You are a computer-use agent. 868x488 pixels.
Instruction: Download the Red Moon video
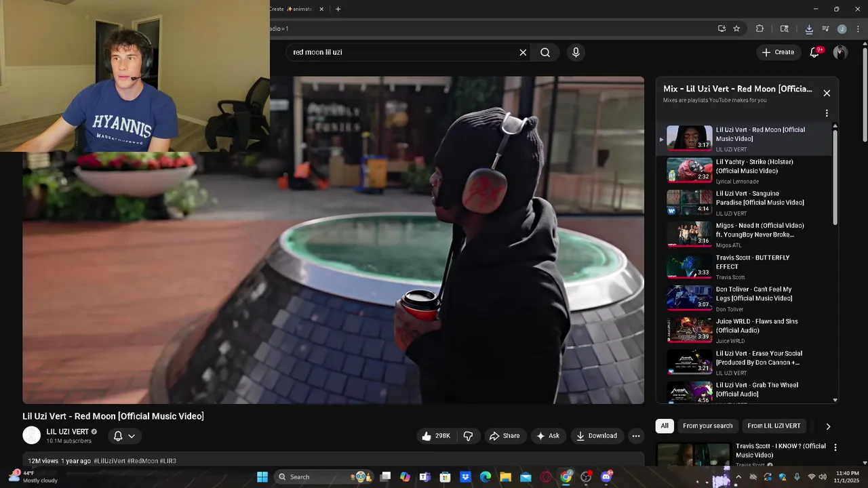click(x=597, y=436)
